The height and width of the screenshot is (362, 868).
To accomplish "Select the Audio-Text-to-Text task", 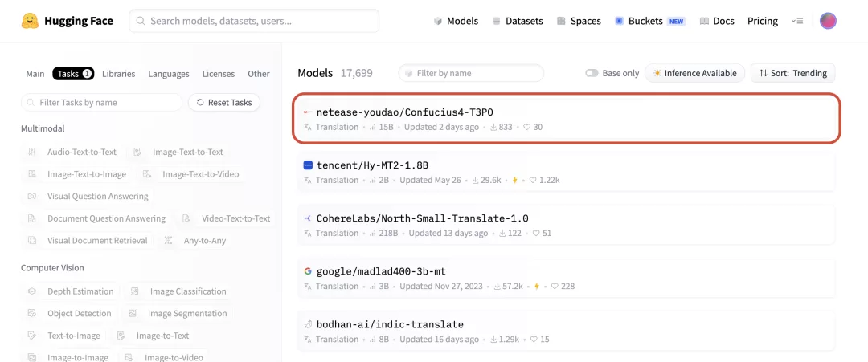I will click(x=72, y=152).
